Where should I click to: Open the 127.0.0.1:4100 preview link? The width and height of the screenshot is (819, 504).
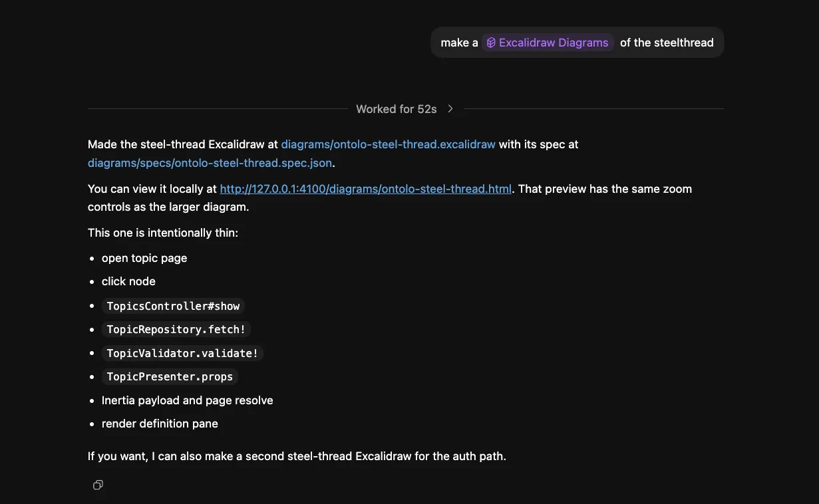[365, 189]
